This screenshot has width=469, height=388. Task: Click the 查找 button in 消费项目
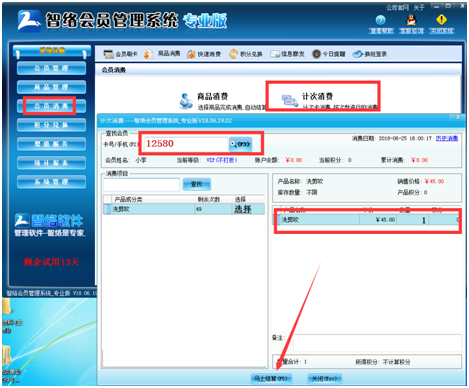197,184
